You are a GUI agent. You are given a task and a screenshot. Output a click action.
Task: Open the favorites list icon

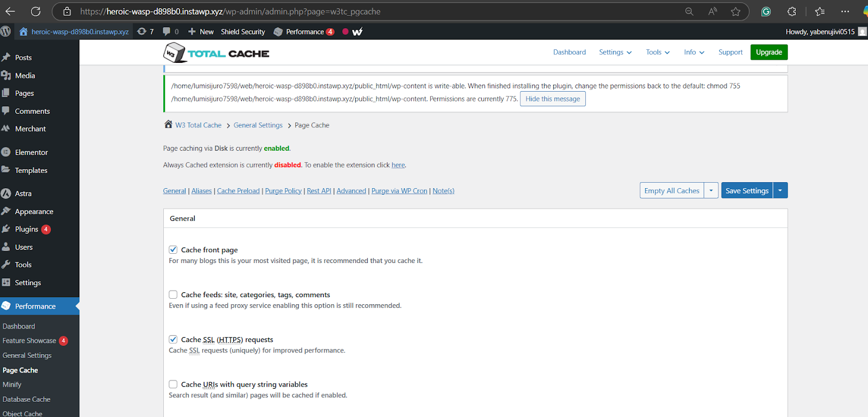820,11
